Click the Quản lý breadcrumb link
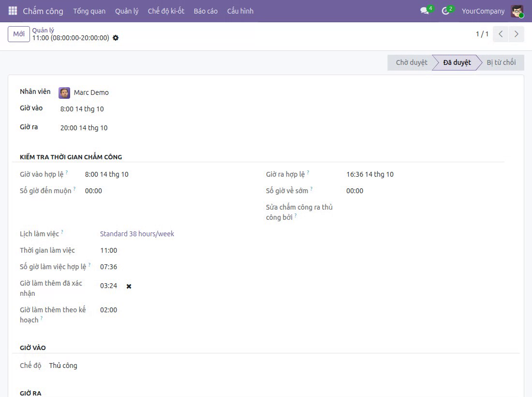Image resolution: width=532 pixels, height=397 pixels. (x=43, y=30)
